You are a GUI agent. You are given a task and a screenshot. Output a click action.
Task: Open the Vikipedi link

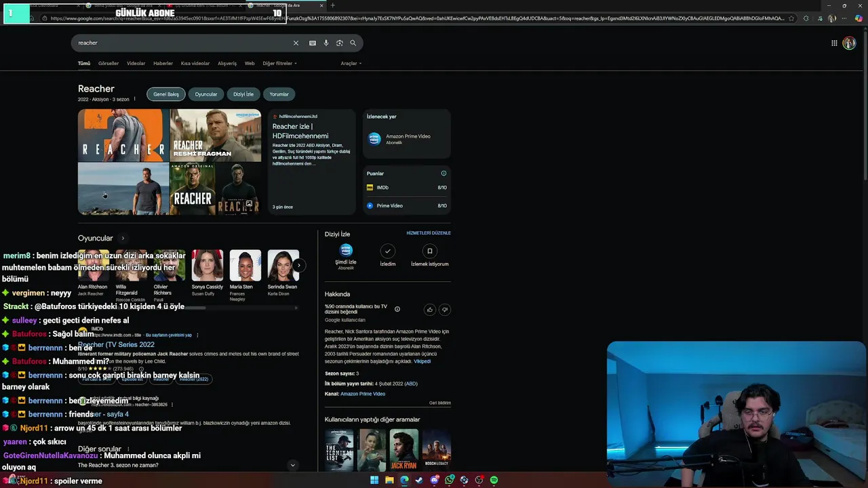422,361
